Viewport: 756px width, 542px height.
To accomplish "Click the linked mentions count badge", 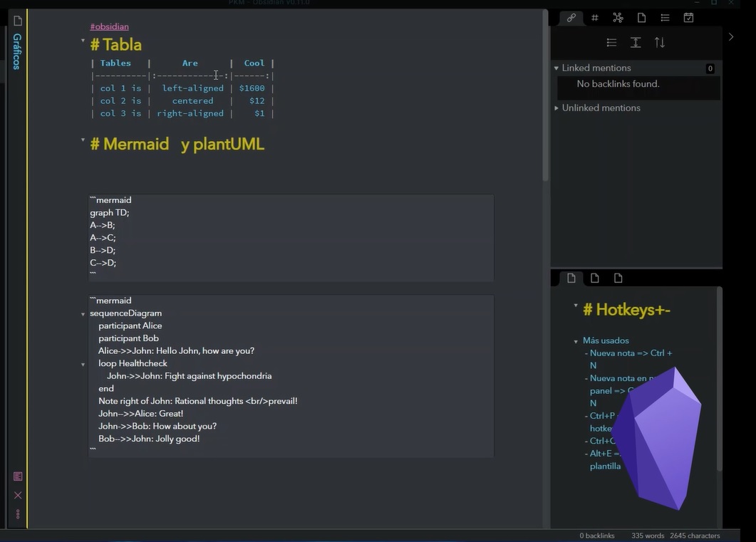I will coord(710,68).
